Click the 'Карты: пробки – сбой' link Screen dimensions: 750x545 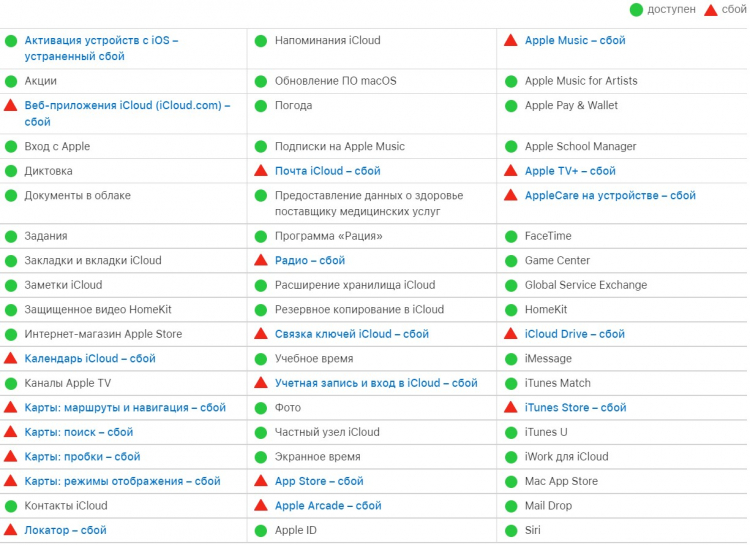(82, 456)
